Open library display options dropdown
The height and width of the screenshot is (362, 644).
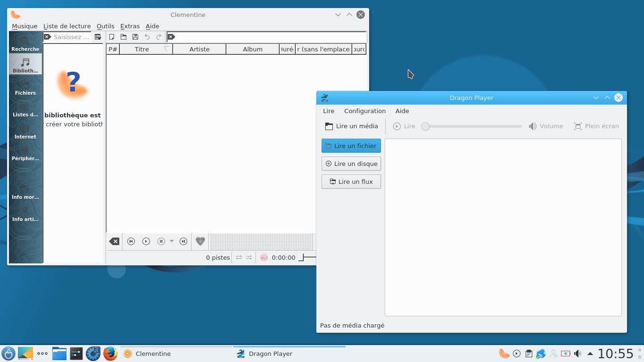98,37
